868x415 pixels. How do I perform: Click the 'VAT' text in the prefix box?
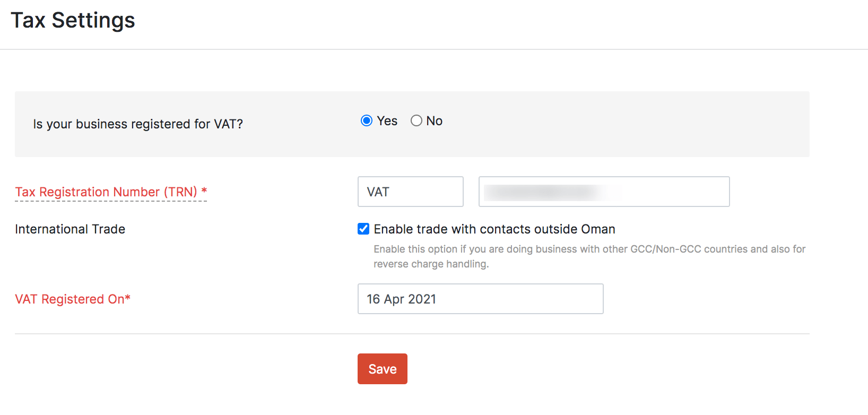pyautogui.click(x=378, y=192)
